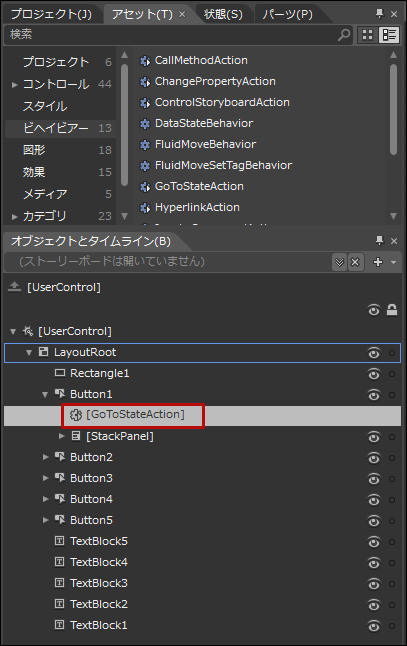Switch assets to list view mode
Screen dimensions: 407x646
tap(389, 35)
